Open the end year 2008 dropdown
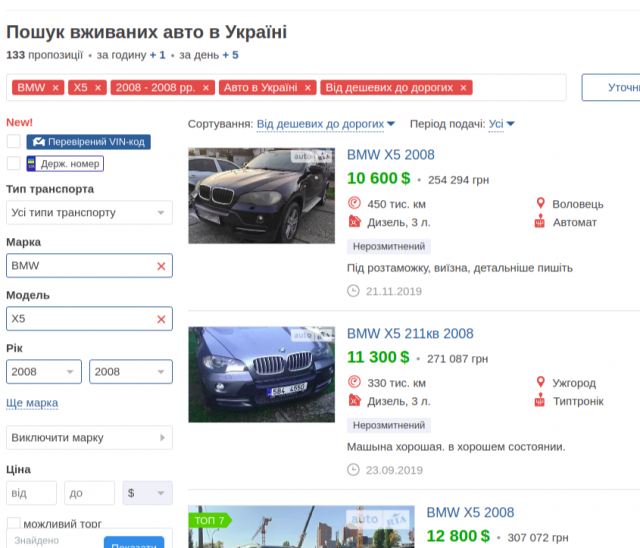640x548 pixels. coord(131,372)
